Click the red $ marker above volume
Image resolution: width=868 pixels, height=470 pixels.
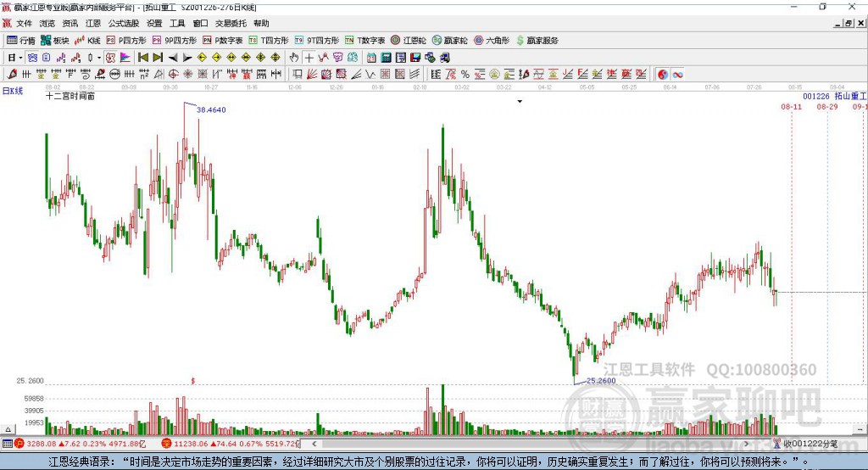tap(193, 381)
